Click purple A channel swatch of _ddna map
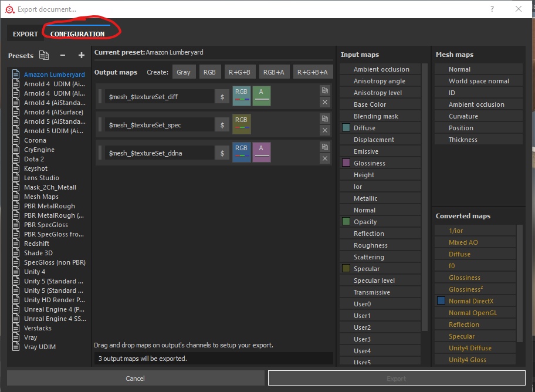Image resolution: width=535 pixels, height=392 pixels. tap(262, 153)
